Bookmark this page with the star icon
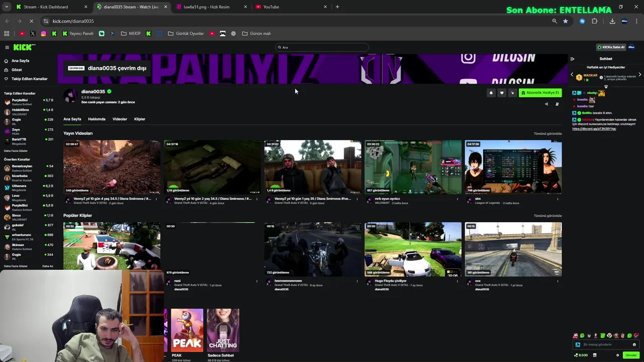Image resolution: width=644 pixels, height=362 pixels. pyautogui.click(x=566, y=21)
